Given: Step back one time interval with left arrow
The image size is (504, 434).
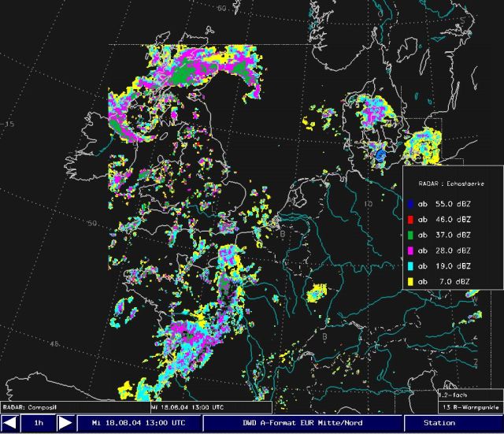Looking at the screenshot, I should 10,424.
